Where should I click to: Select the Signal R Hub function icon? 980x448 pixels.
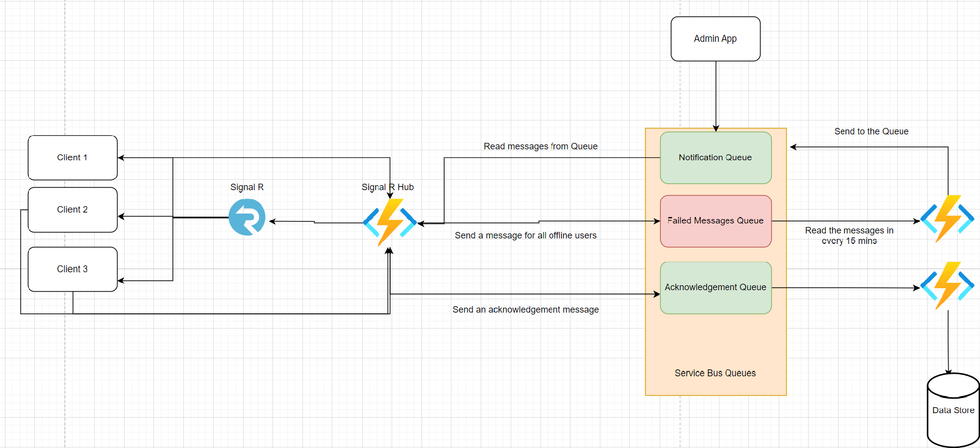[x=390, y=223]
